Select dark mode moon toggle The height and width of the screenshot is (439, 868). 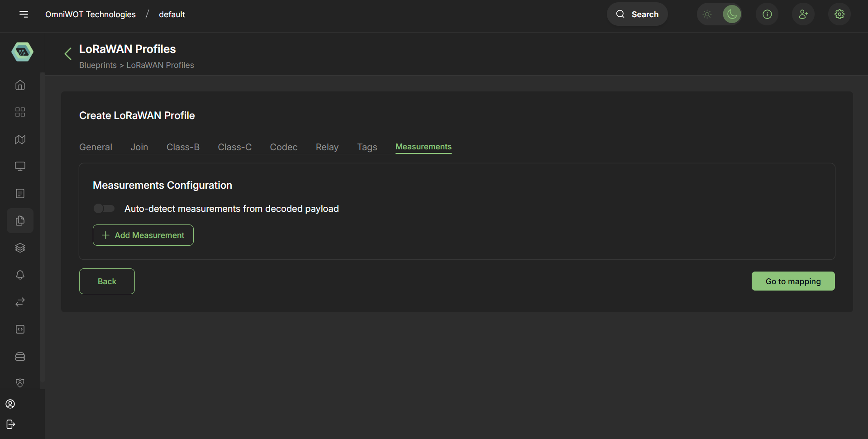coord(732,14)
